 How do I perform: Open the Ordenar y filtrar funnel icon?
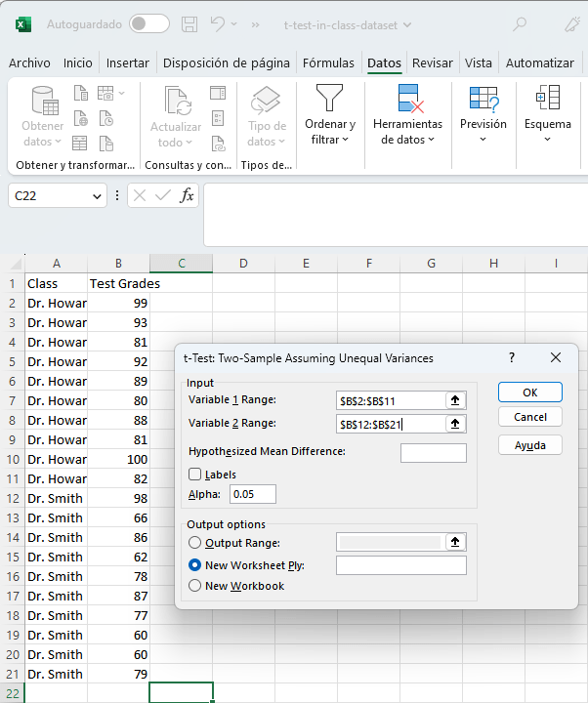(x=329, y=99)
